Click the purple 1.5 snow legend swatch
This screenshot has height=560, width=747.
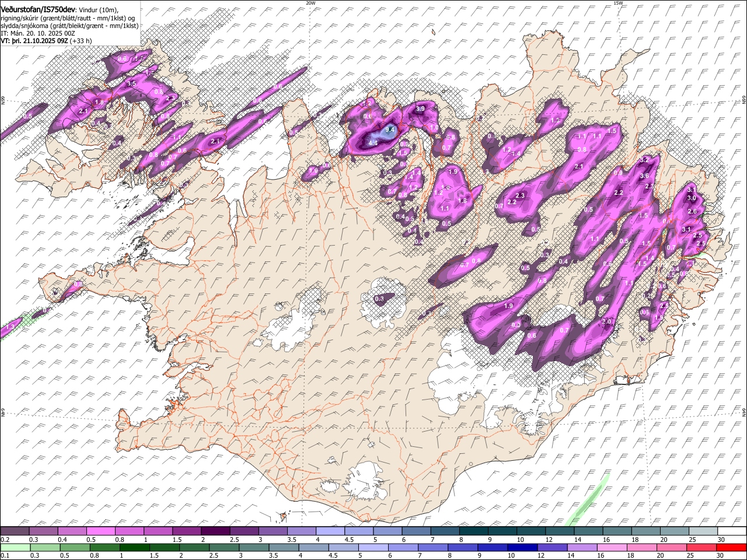click(x=186, y=531)
